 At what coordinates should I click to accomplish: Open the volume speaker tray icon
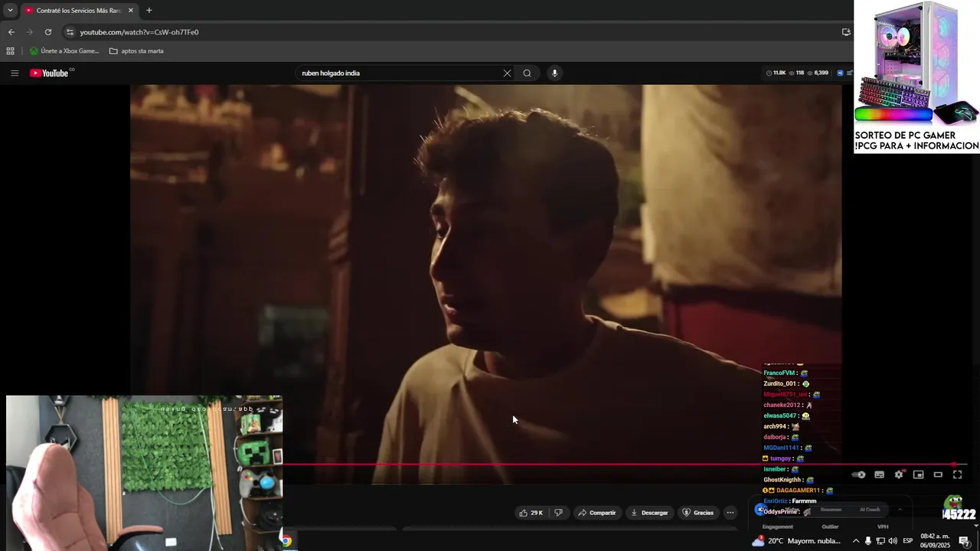(x=893, y=541)
